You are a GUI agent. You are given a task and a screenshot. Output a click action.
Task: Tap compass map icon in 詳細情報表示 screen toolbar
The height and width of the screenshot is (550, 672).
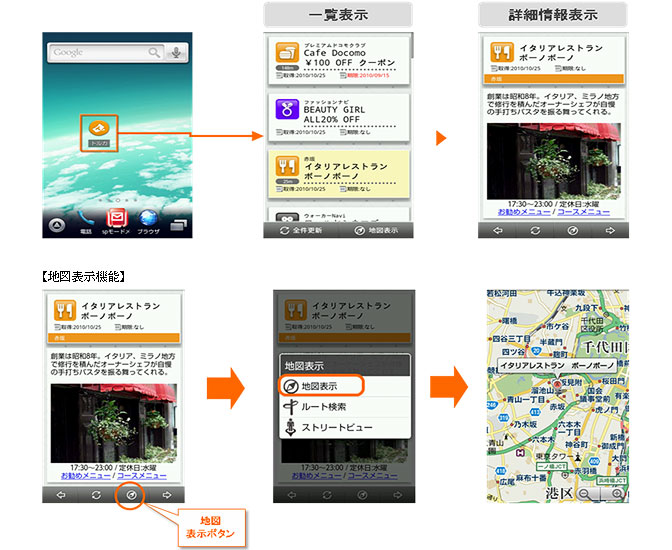coord(573,231)
